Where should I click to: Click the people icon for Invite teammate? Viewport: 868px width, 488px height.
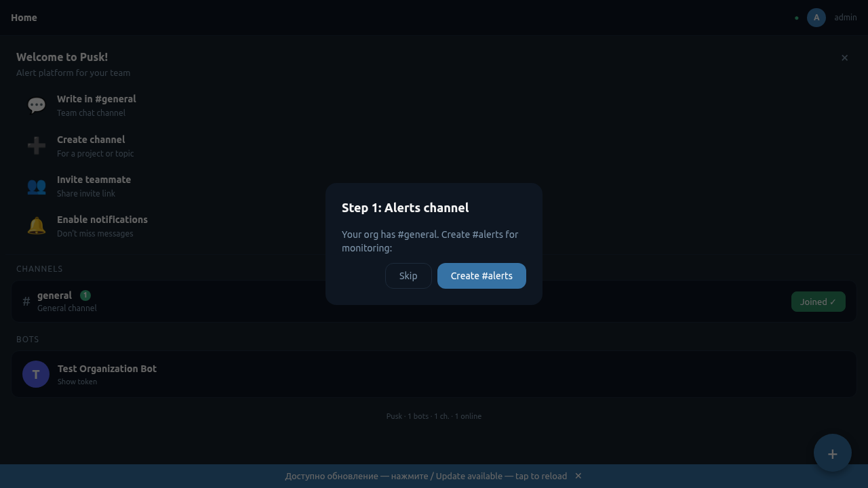pyautogui.click(x=37, y=186)
